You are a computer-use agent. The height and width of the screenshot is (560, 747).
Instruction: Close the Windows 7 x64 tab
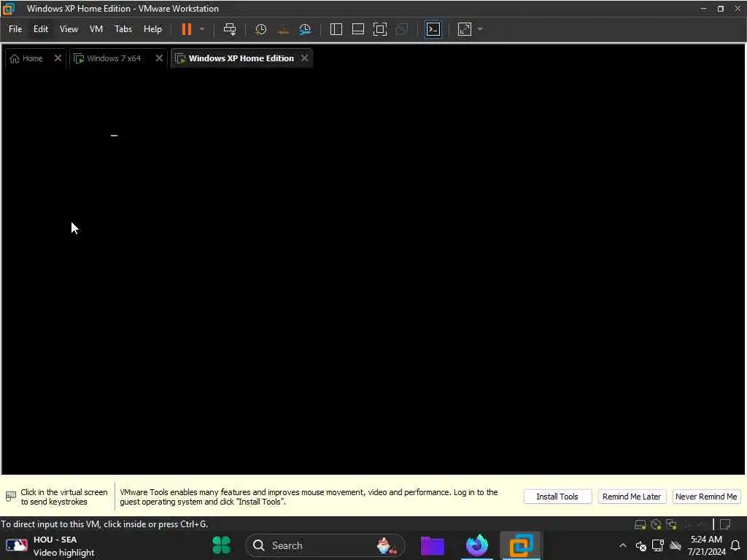point(159,58)
